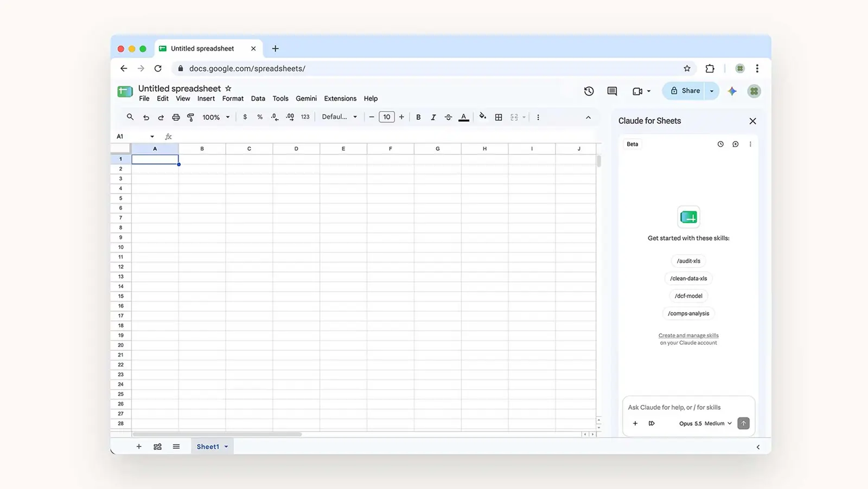Viewport: 868px width, 489px height.
Task: Collapse the toolbar with up chevron
Action: (x=588, y=117)
